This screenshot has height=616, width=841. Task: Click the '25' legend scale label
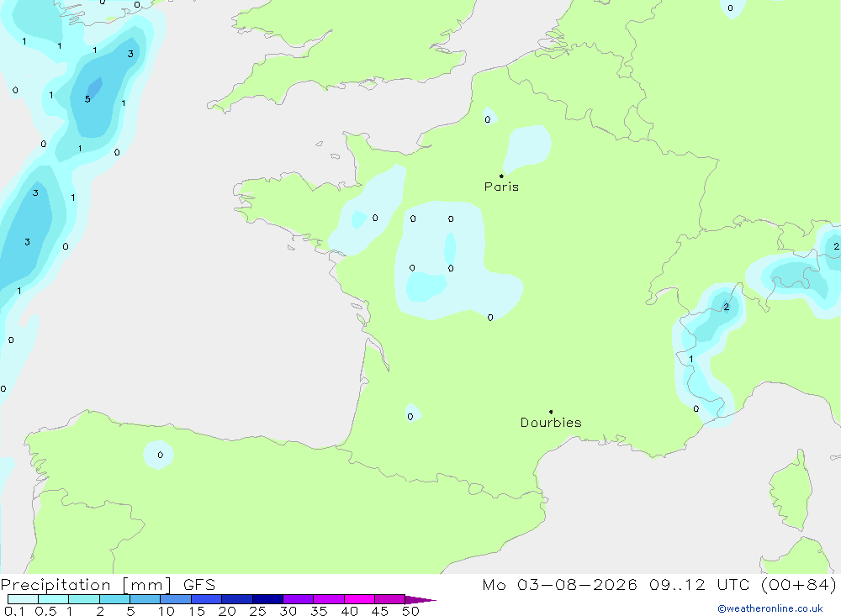[258, 611]
